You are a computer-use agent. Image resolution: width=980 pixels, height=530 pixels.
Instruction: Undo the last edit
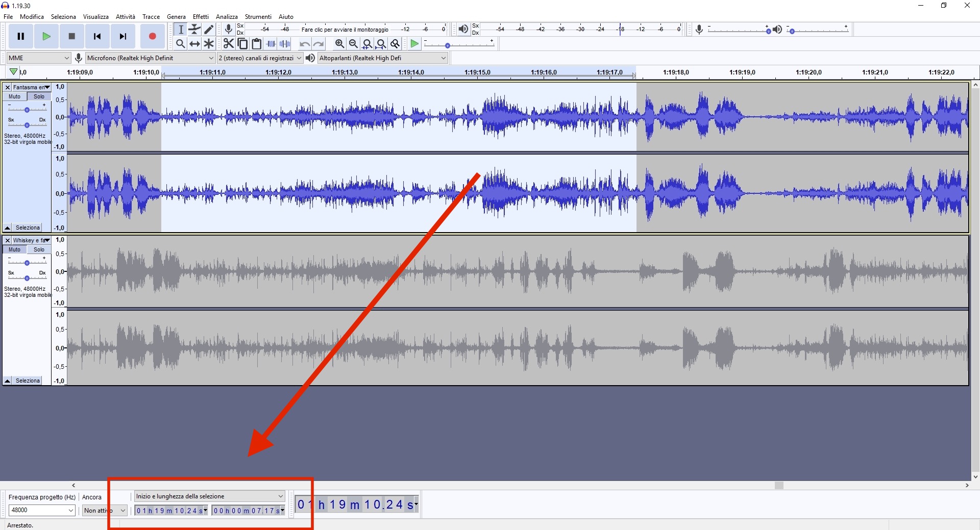304,44
